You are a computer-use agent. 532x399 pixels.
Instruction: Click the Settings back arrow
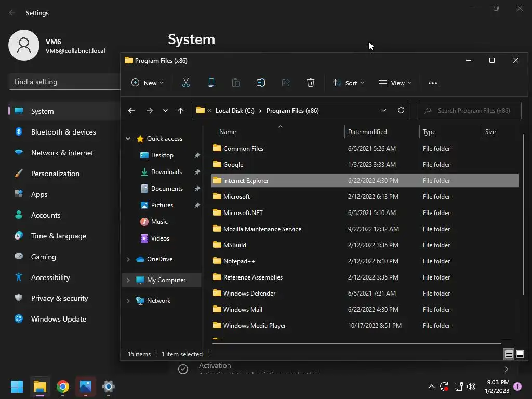click(12, 12)
